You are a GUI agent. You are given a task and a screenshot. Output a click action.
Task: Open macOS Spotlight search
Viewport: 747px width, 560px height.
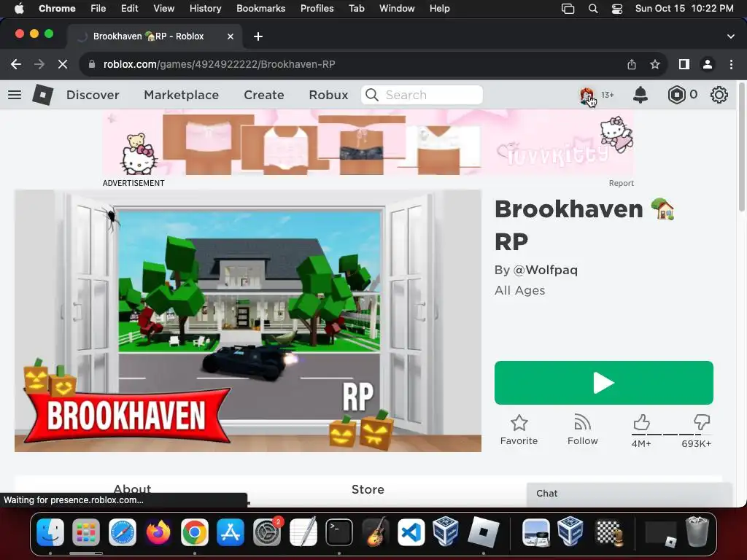[x=593, y=9]
